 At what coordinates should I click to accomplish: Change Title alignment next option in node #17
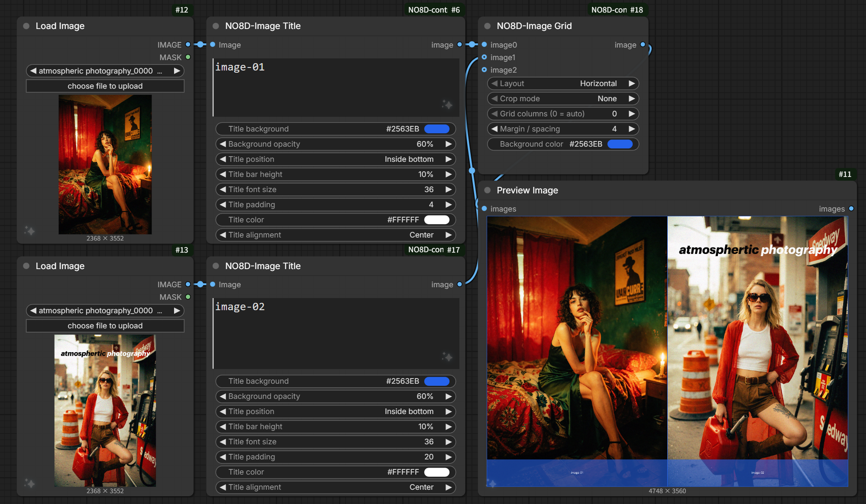(x=449, y=487)
